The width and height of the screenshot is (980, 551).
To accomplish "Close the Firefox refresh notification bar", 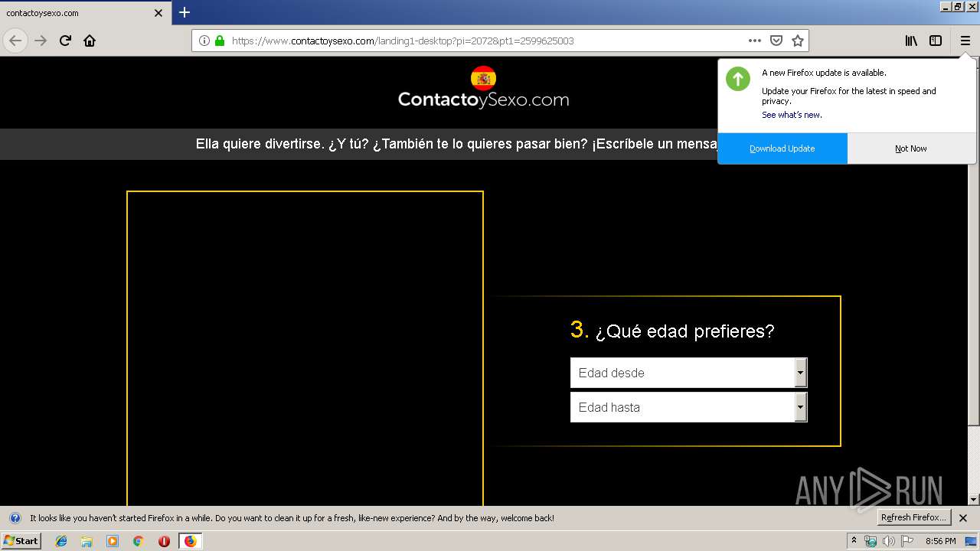I will click(x=963, y=518).
